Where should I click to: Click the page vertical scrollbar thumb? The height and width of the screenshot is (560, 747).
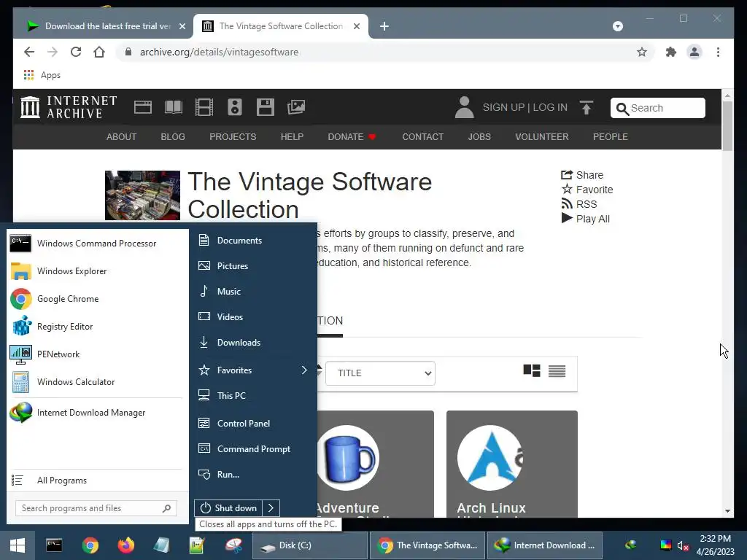tap(727, 127)
